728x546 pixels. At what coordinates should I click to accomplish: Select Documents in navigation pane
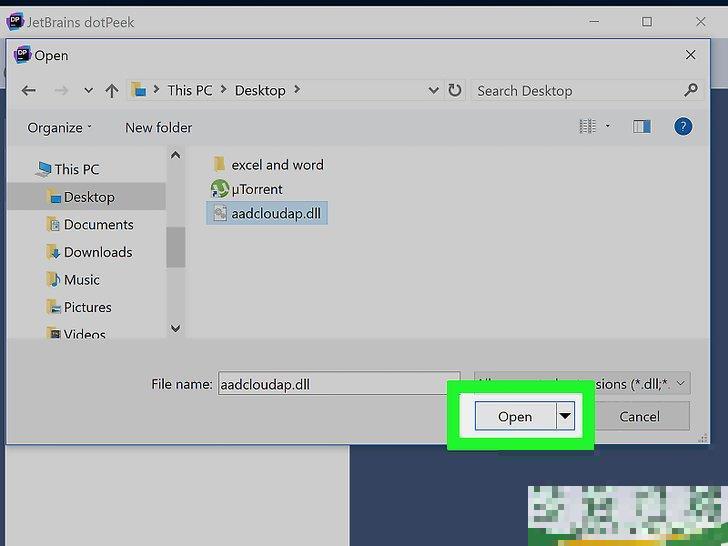98,225
